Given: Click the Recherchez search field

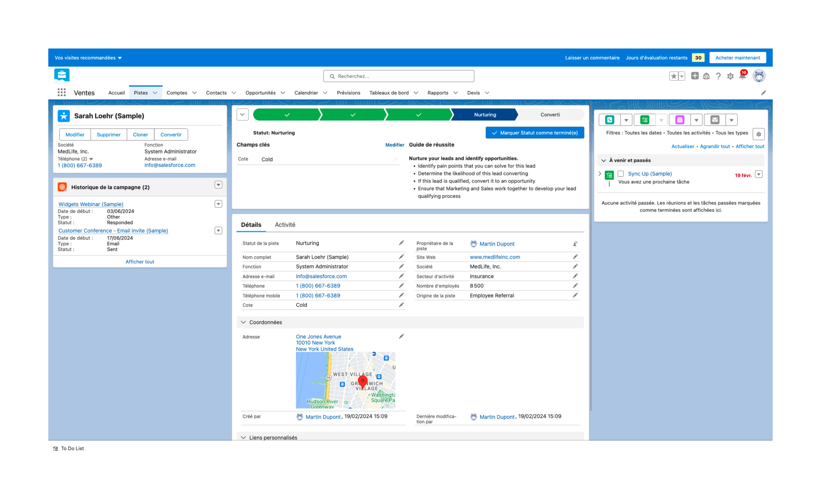Looking at the screenshot, I should [x=398, y=76].
